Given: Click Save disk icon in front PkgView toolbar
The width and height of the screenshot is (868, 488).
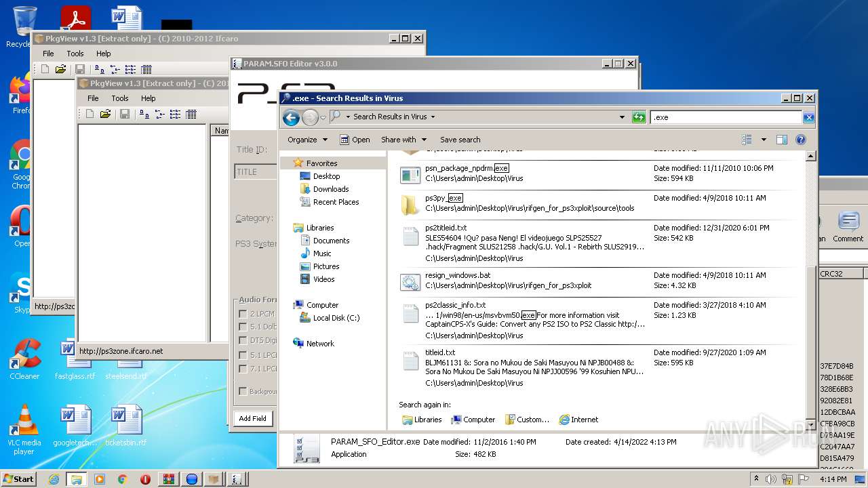Looking at the screenshot, I should (x=125, y=114).
